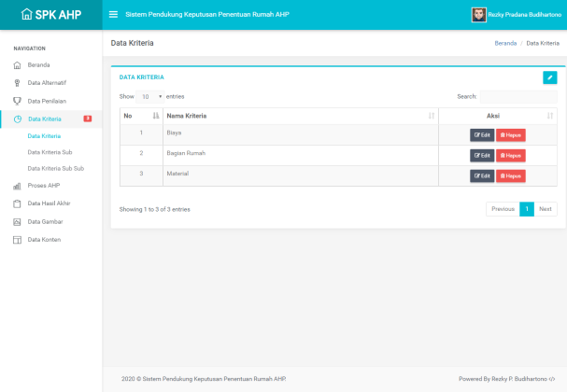Click the clipboard icon for Data Hasil Akhir
The width and height of the screenshot is (567, 392).
coord(17,203)
